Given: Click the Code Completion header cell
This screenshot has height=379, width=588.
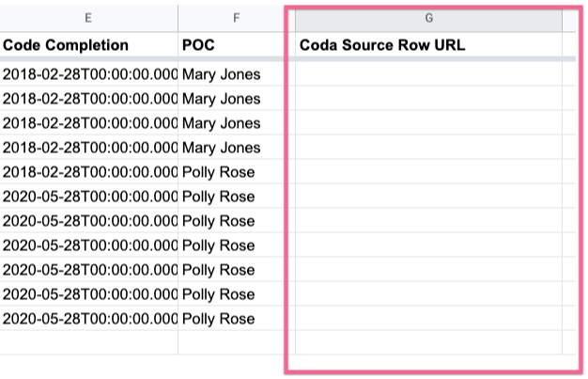Looking at the screenshot, I should [88, 45].
